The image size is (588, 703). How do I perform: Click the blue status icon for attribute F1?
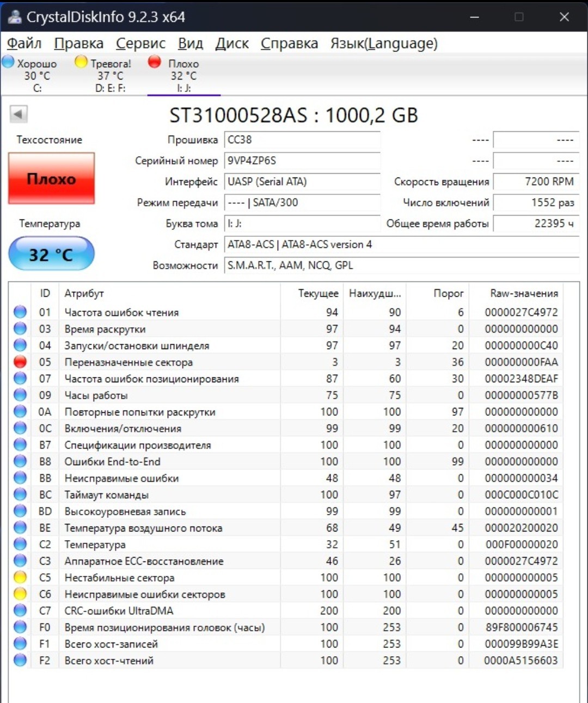click(20, 644)
